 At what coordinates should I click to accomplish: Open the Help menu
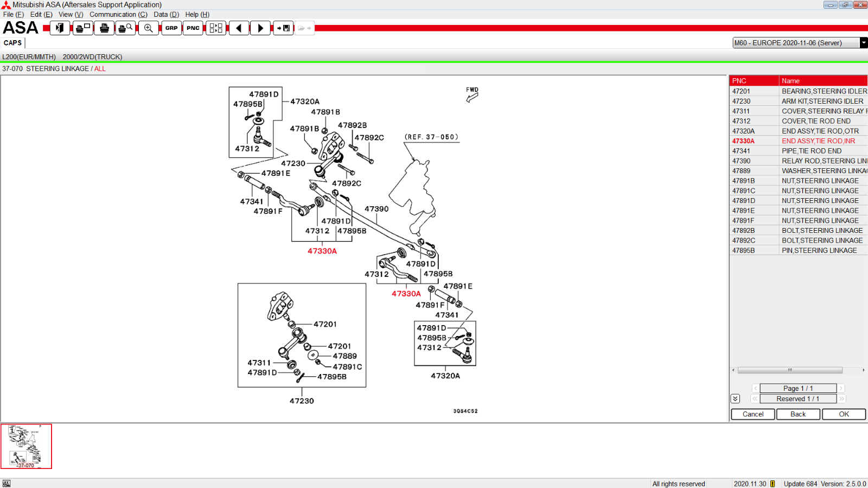click(x=197, y=15)
